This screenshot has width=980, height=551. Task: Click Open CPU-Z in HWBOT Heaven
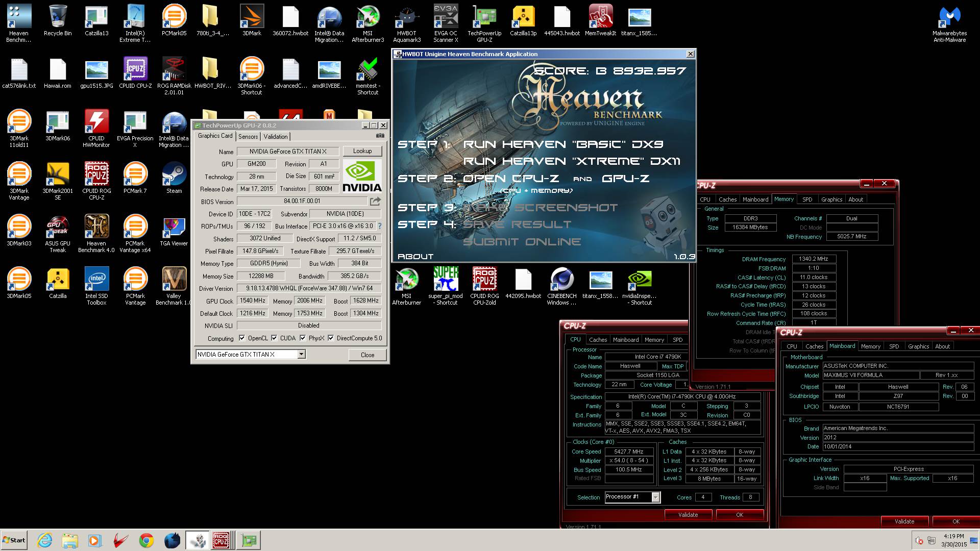(511, 179)
